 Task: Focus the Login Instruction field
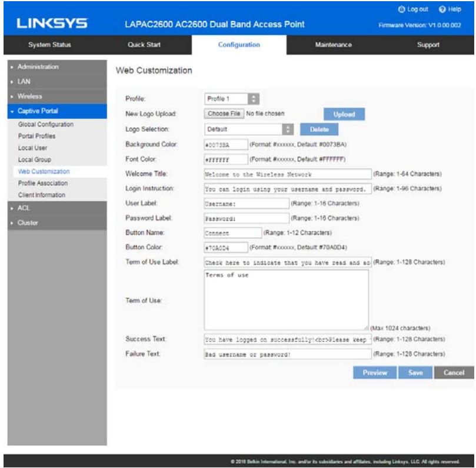(288, 189)
